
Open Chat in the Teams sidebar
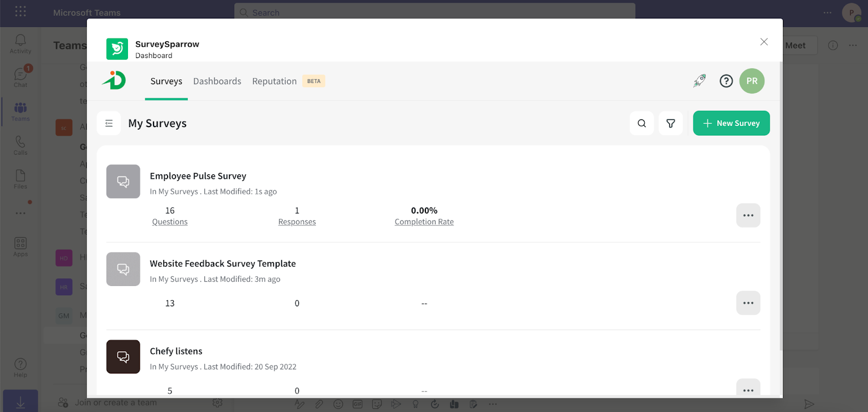tap(21, 78)
